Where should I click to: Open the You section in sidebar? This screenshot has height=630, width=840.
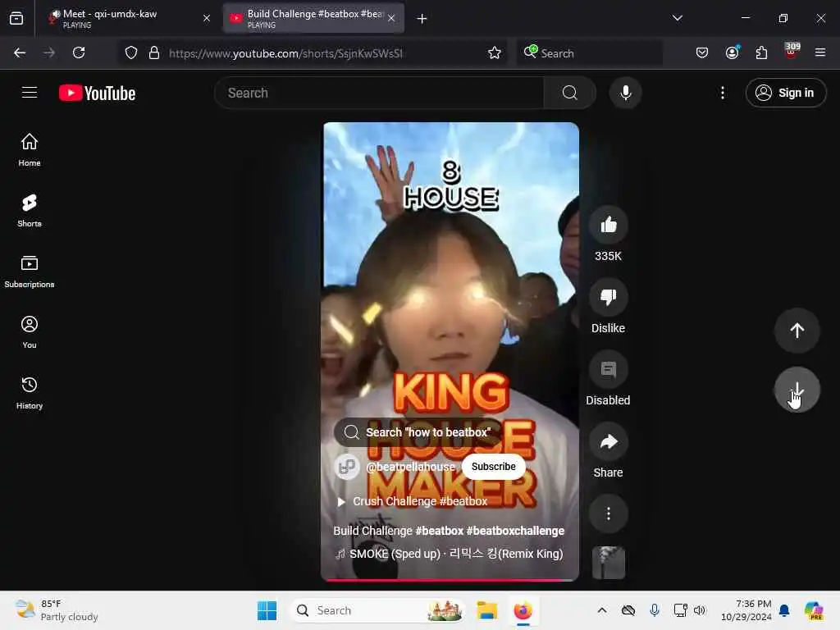tap(30, 332)
